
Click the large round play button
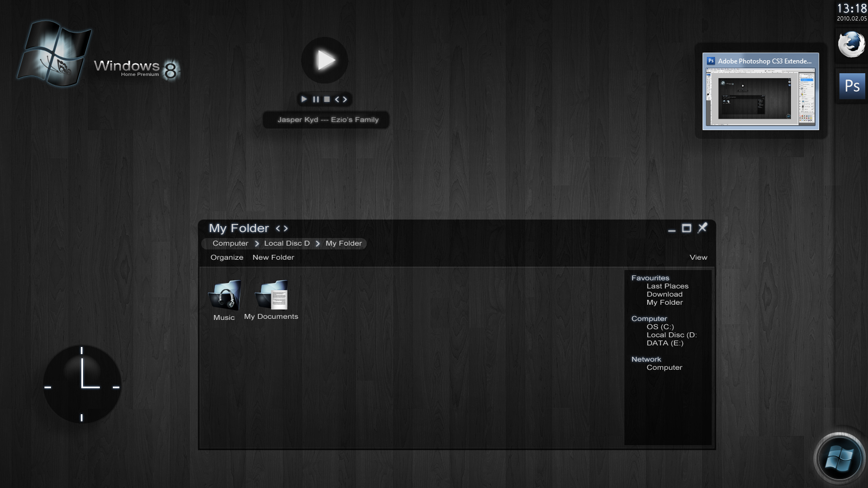(324, 60)
